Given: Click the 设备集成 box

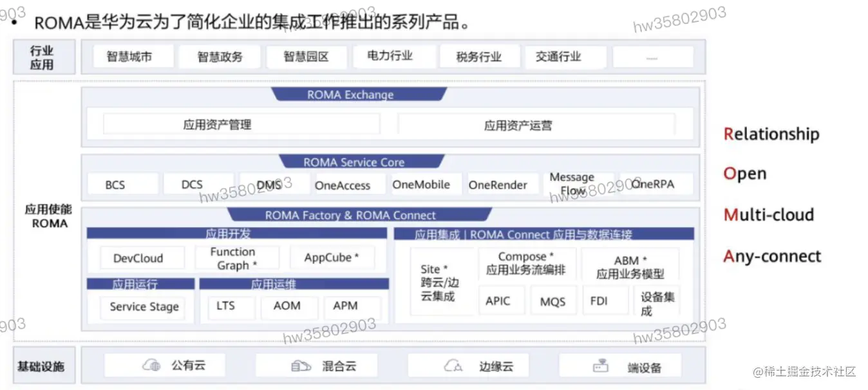Looking at the screenshot, I should click(657, 301).
